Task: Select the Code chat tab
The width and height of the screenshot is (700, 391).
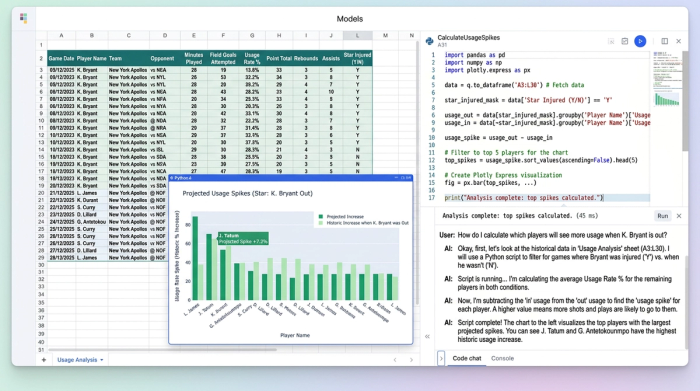Action: click(467, 358)
